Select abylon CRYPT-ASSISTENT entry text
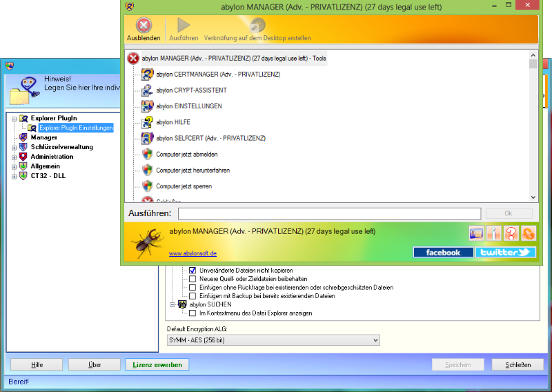 coord(192,90)
